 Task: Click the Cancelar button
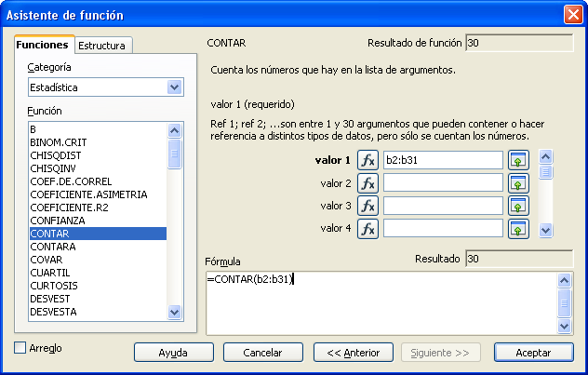262,353
